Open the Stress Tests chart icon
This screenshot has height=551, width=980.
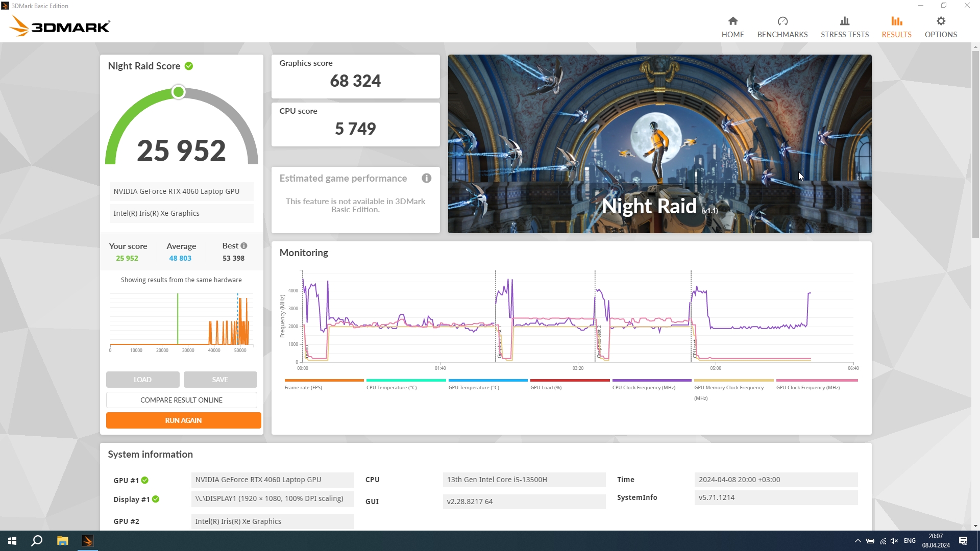click(844, 21)
